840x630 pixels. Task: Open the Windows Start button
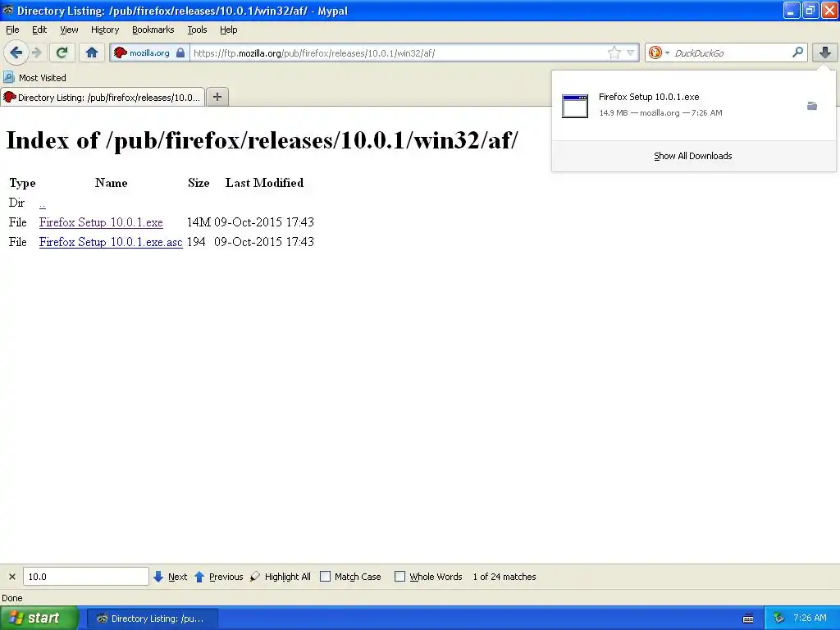[x=39, y=618]
